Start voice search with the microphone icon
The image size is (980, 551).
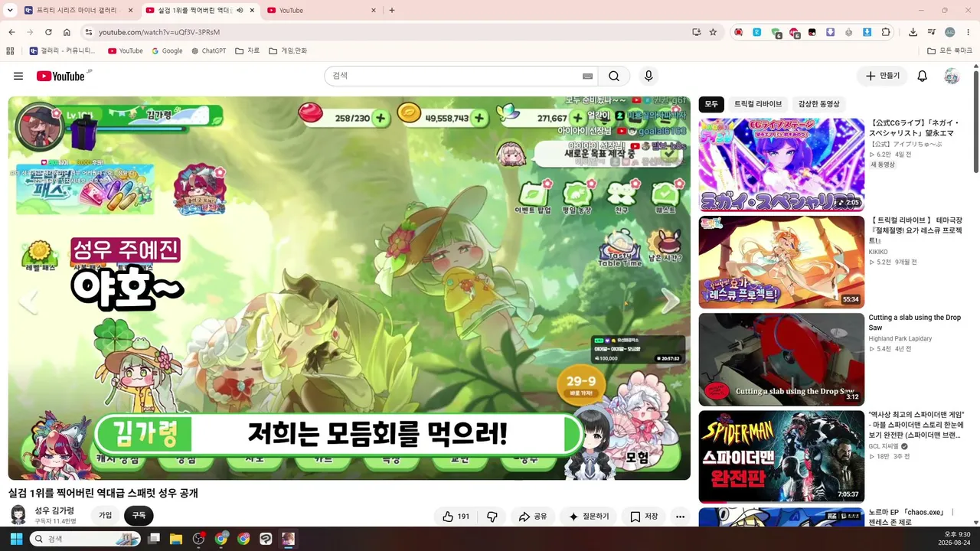pyautogui.click(x=648, y=76)
